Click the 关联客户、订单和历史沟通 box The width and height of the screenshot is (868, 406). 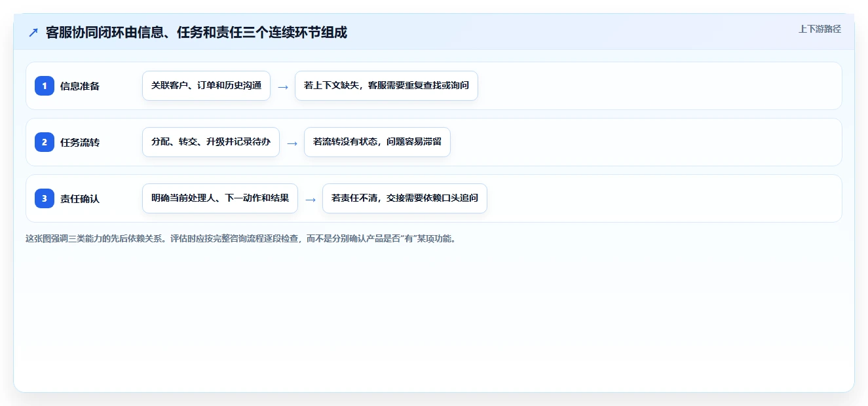pyautogui.click(x=206, y=86)
